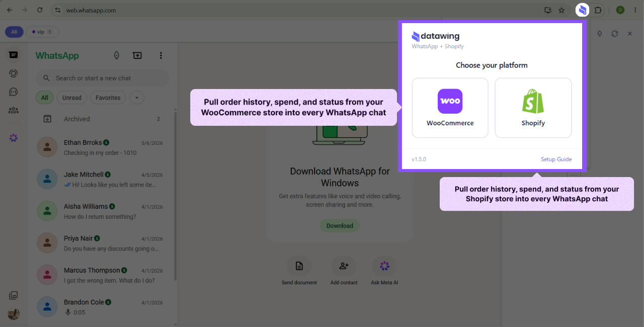Open the Channels icon in sidebar
Screen dimensions: 644x327
[x=14, y=92]
